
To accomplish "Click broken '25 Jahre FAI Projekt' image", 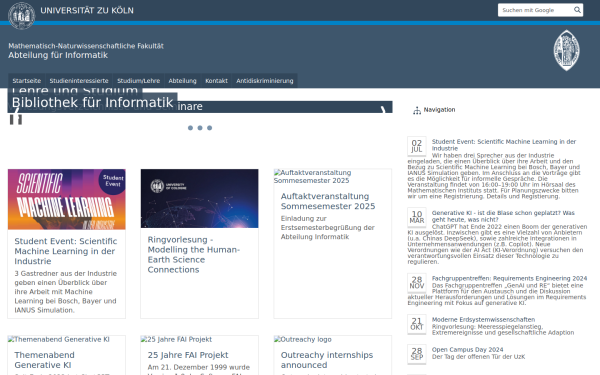I will point(176,339).
